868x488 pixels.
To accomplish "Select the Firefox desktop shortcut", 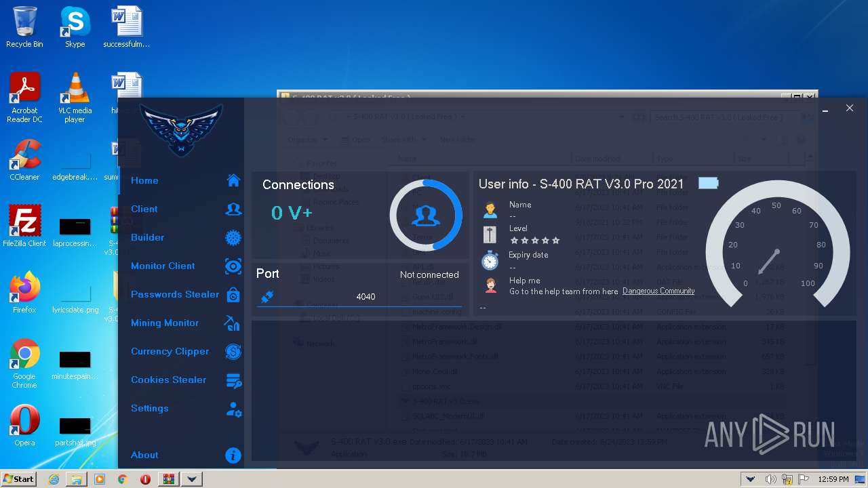I will pyautogui.click(x=24, y=293).
